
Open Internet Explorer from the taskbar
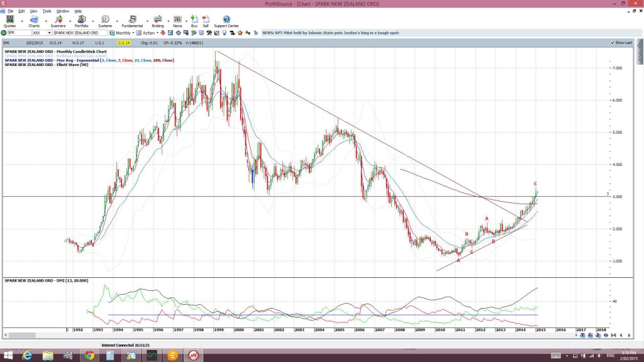pyautogui.click(x=27, y=356)
